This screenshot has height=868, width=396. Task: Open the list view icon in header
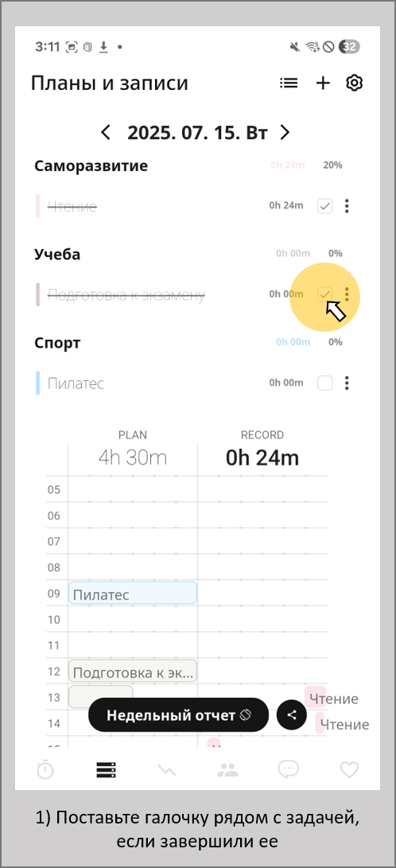tap(289, 84)
